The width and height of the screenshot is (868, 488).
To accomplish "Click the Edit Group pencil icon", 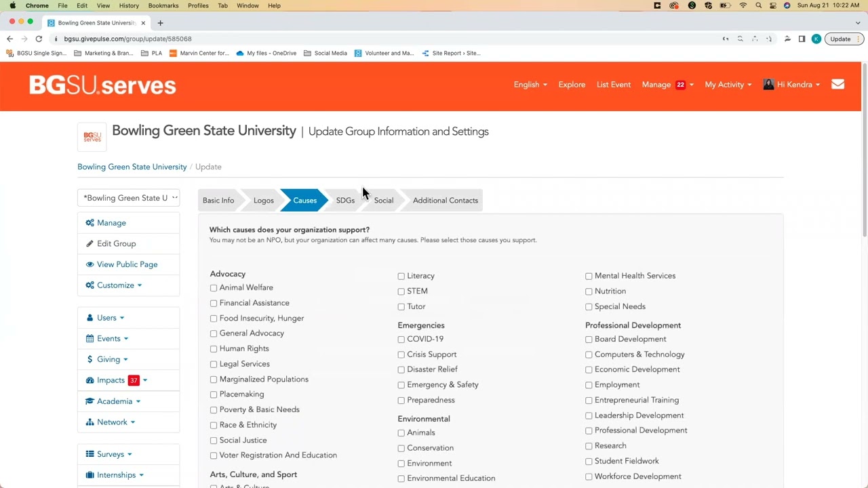I will [x=90, y=243].
